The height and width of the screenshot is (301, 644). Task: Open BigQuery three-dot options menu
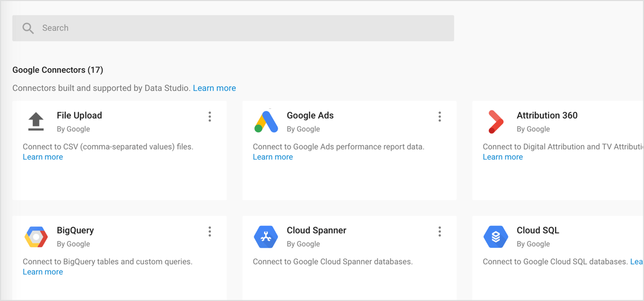210,231
